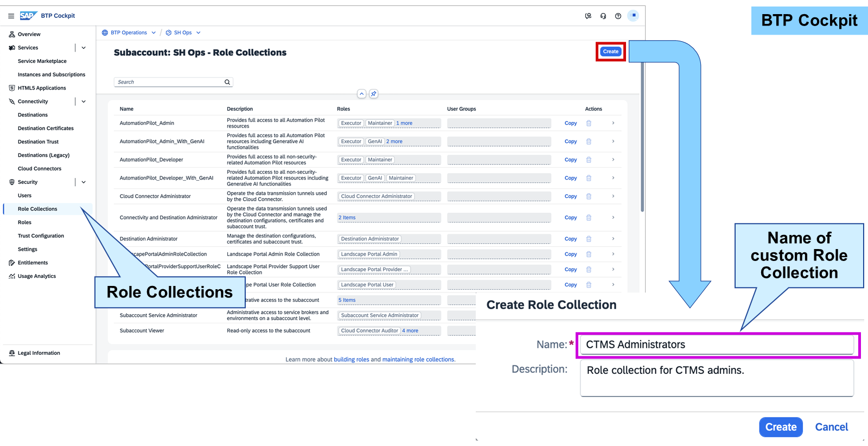Open the hamburger navigation menu icon

(11, 16)
